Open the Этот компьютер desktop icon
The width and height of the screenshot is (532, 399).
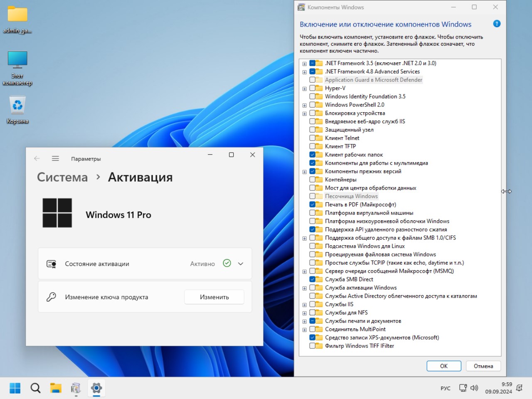(17, 68)
